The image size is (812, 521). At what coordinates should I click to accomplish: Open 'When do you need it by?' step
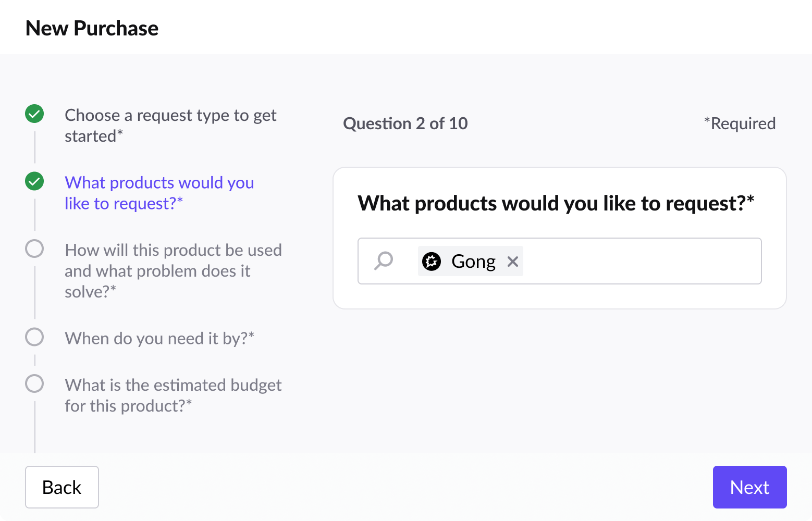tap(159, 338)
